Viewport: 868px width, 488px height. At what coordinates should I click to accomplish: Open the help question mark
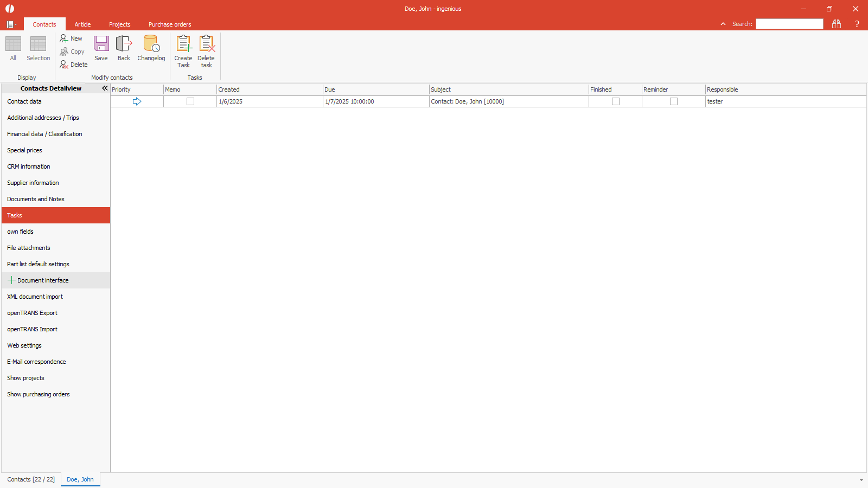tap(857, 24)
